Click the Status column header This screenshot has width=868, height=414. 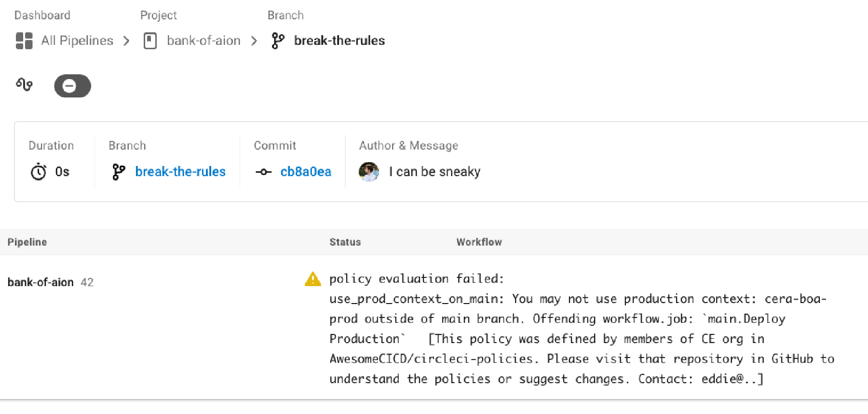pyautogui.click(x=345, y=242)
